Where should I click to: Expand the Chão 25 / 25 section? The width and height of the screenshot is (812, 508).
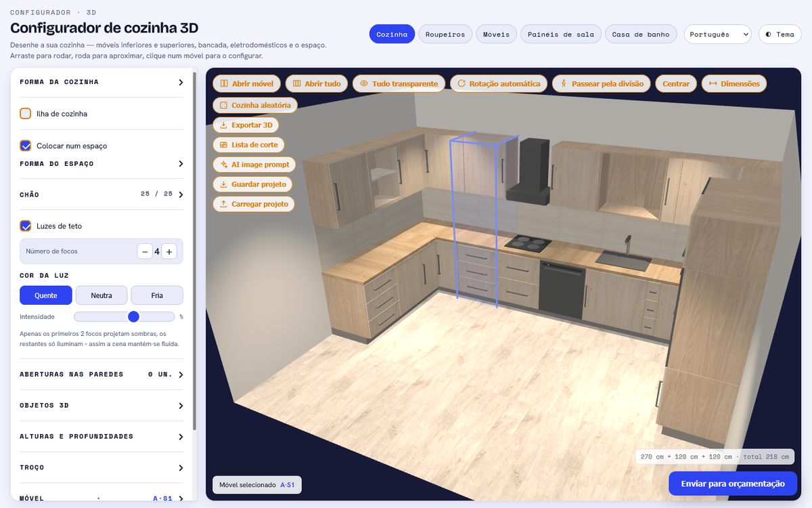click(x=101, y=194)
